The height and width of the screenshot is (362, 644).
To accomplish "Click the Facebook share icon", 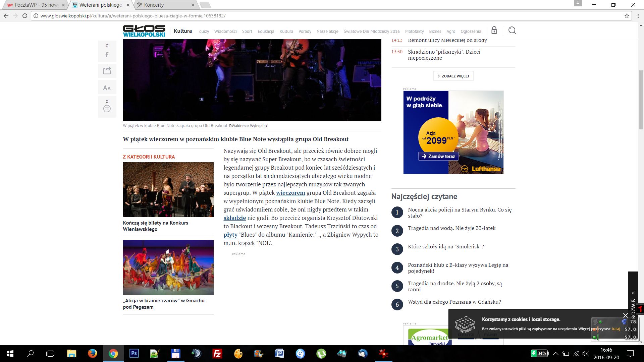I will [107, 55].
